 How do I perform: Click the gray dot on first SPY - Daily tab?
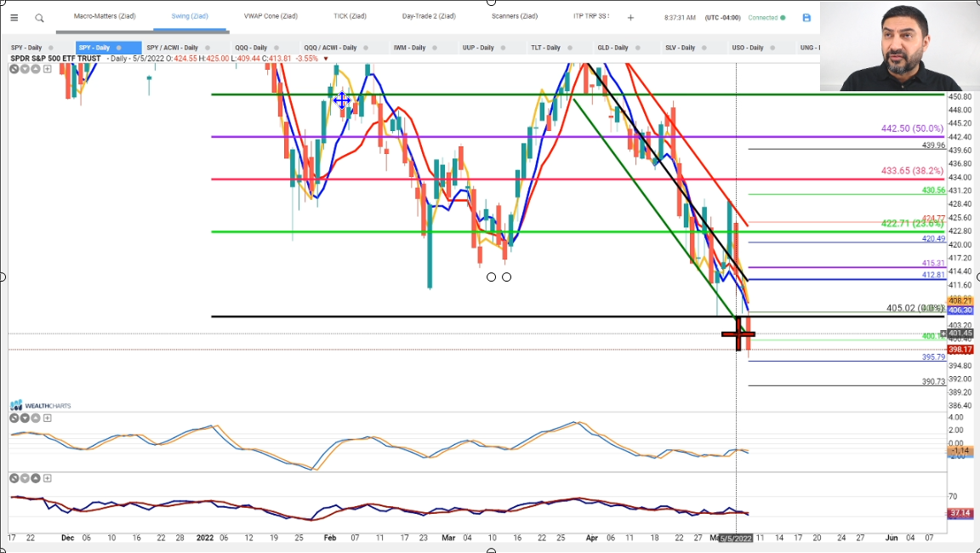coord(51,48)
